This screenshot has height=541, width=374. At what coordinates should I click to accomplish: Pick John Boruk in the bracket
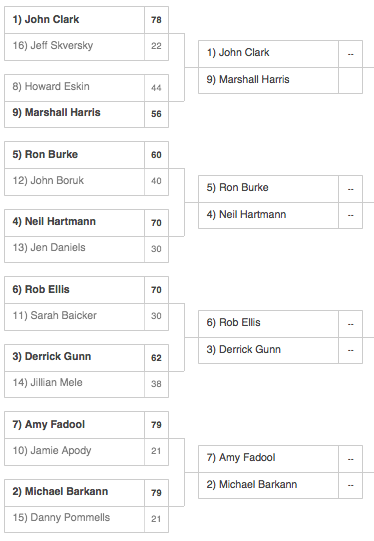[x=86, y=182]
